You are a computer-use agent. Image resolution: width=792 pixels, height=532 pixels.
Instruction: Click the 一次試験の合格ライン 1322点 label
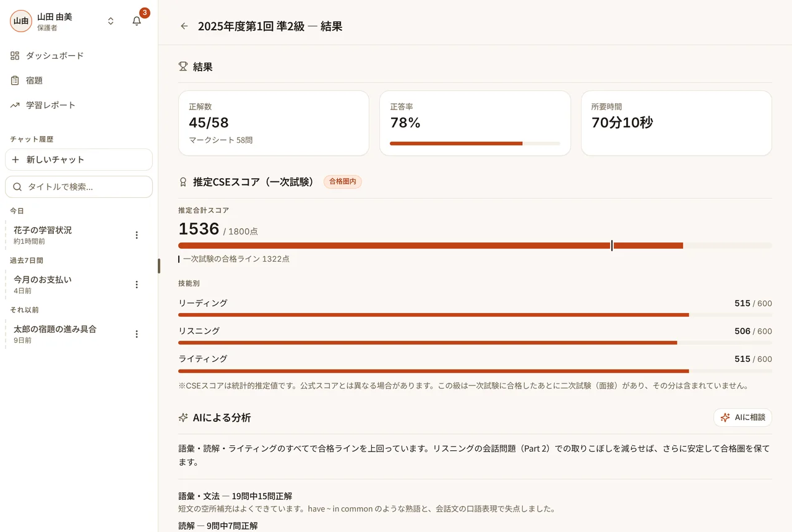[236, 259]
